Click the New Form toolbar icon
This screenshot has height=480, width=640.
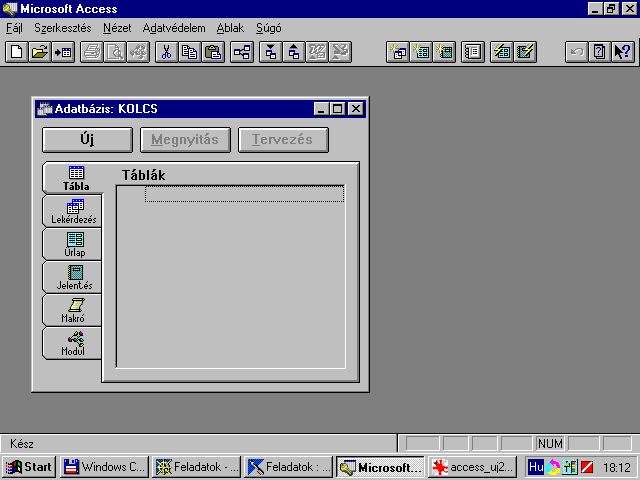(422, 52)
